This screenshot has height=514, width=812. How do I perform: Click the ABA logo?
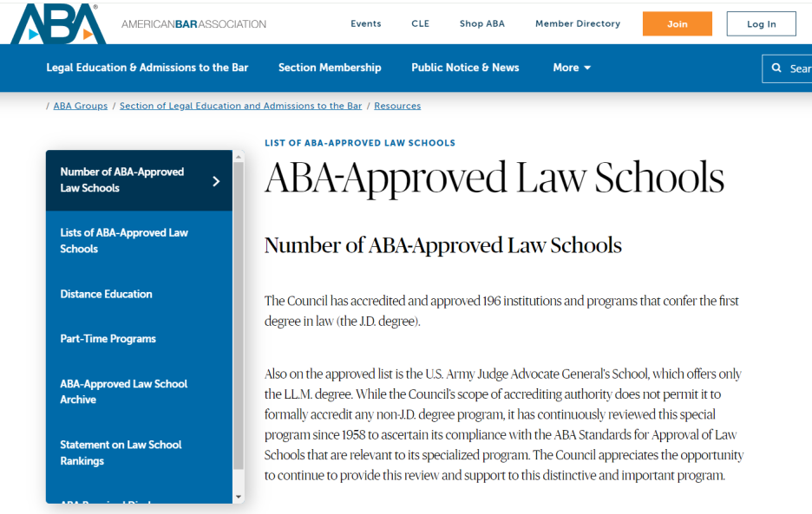click(58, 23)
